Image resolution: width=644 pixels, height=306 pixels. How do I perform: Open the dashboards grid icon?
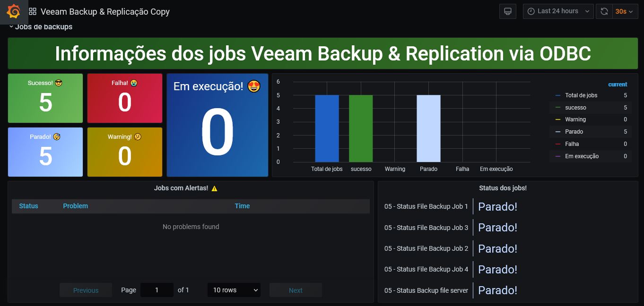click(33, 12)
